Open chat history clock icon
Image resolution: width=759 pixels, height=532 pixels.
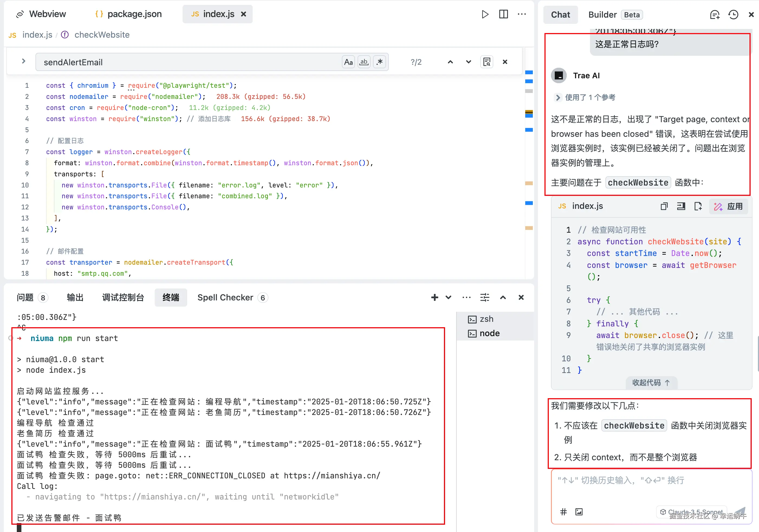[733, 15]
